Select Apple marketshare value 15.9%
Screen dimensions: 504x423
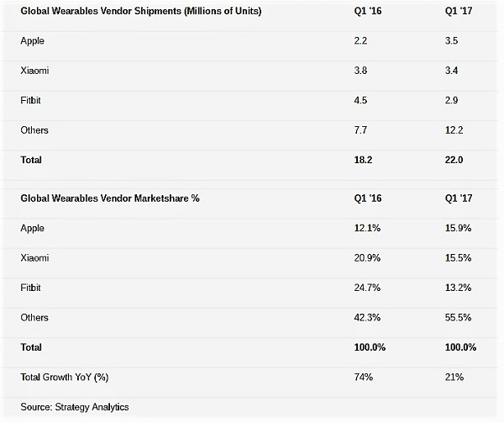[x=459, y=228]
